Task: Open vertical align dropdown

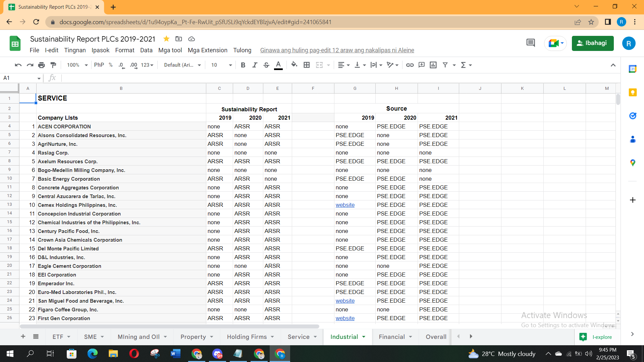Action: 360,65
